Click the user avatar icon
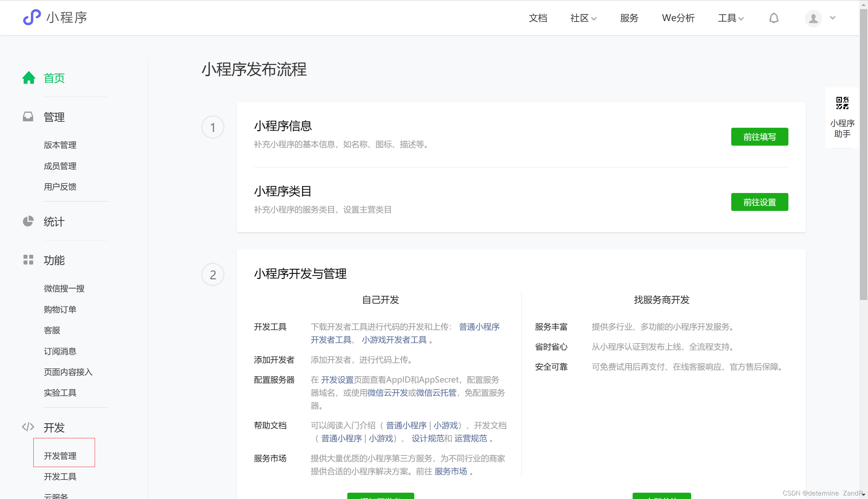The image size is (868, 499). coord(813,18)
